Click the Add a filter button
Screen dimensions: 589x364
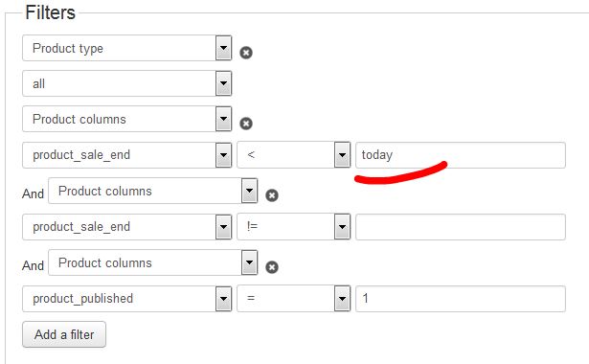(x=64, y=334)
